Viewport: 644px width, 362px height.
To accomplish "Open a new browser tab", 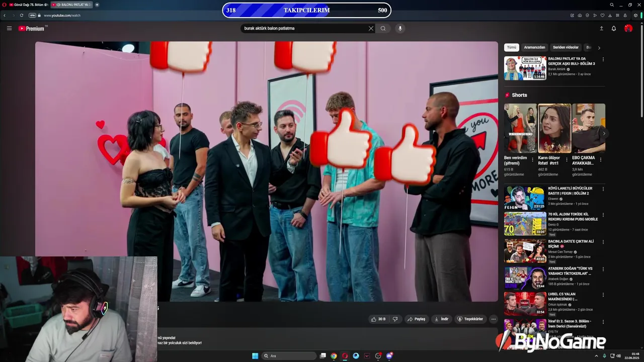I will [x=97, y=5].
